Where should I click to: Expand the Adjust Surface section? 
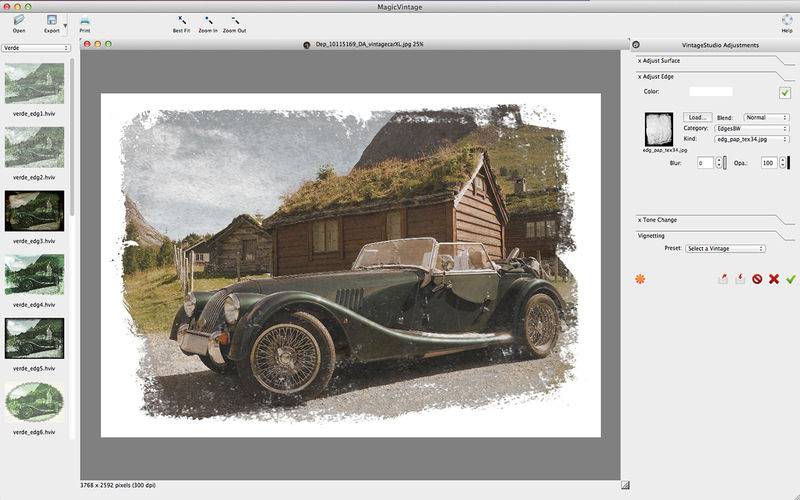(x=659, y=61)
